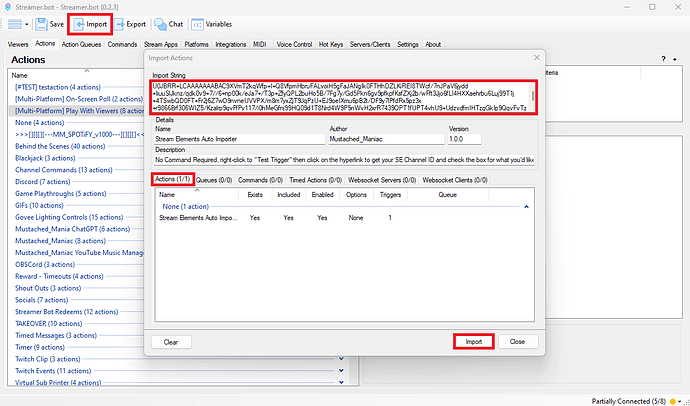Click the Streamer.bot app icon in title bar
Screen dimensions: 690x406
[x=7, y=6]
